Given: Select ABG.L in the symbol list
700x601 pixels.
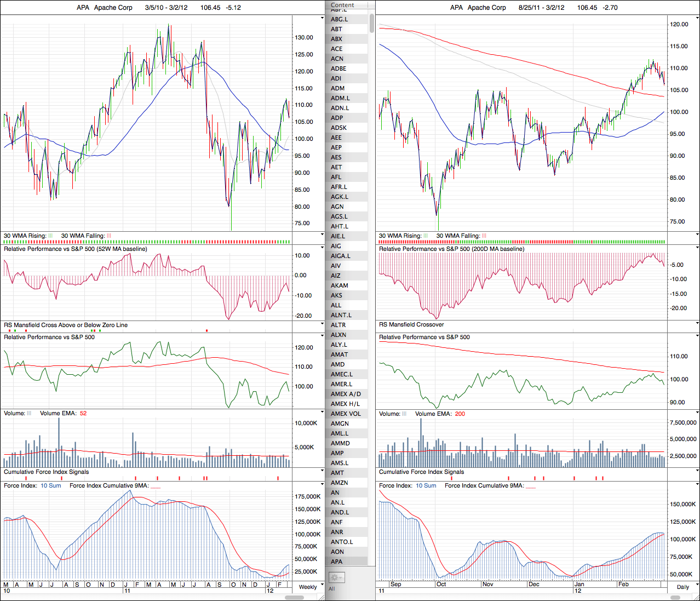Looking at the screenshot, I should (347, 19).
